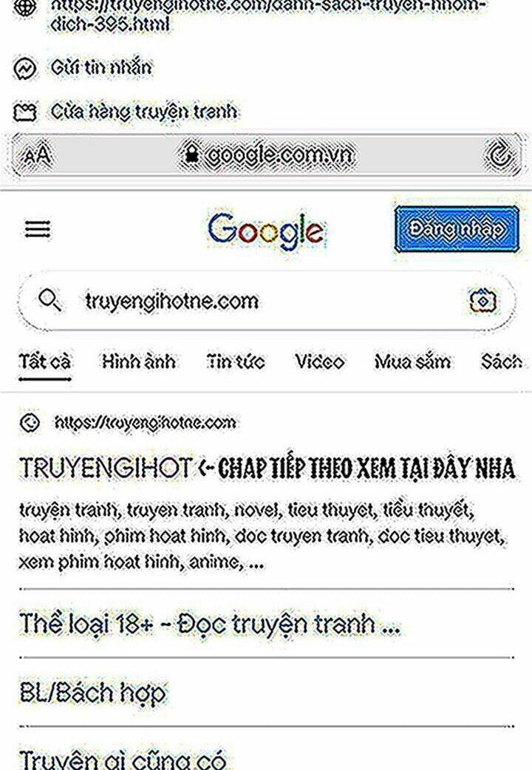The height and width of the screenshot is (770, 532).
Task: Click the search field containing truyengihotne.com
Action: [x=267, y=301]
